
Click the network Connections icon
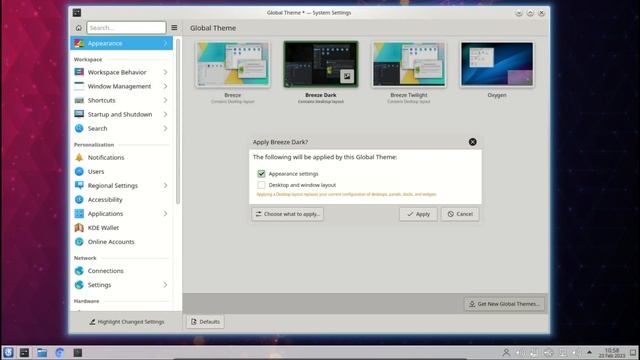click(79, 271)
